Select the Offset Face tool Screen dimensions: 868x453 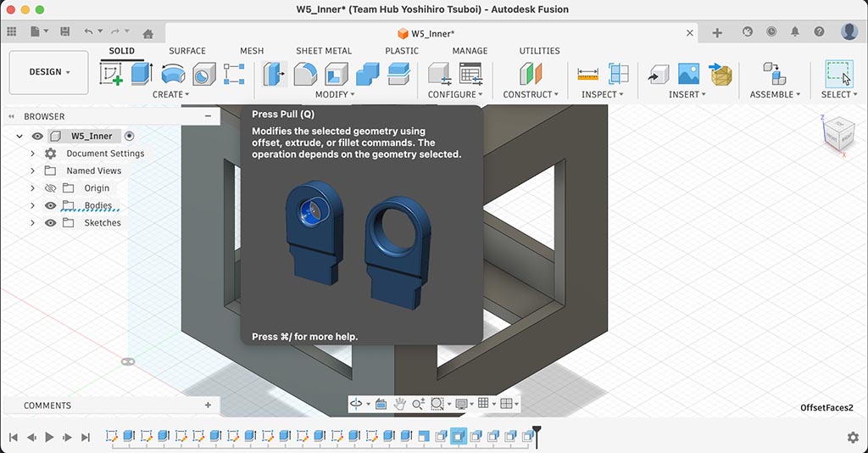point(398,74)
